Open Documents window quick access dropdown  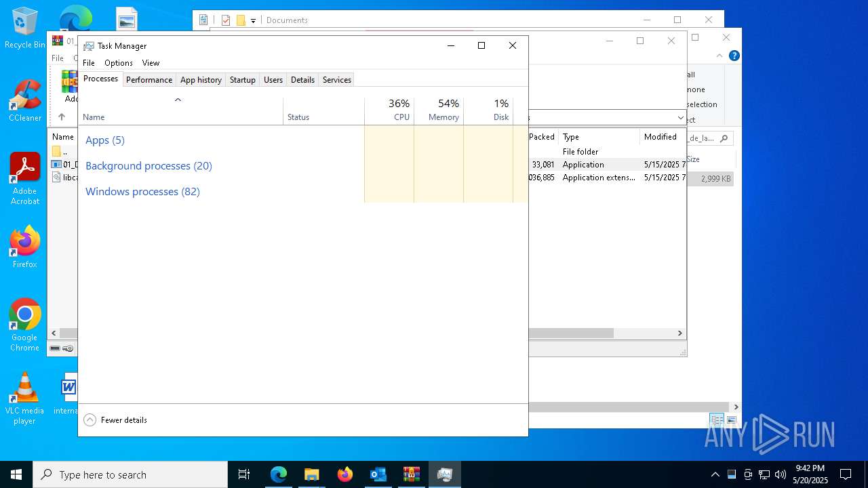click(253, 20)
